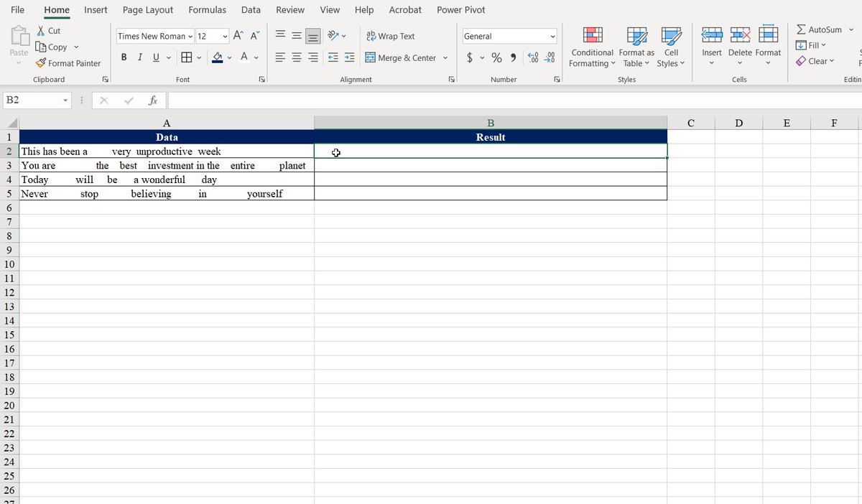Switch to the Insert tab
862x504 pixels.
tap(96, 9)
